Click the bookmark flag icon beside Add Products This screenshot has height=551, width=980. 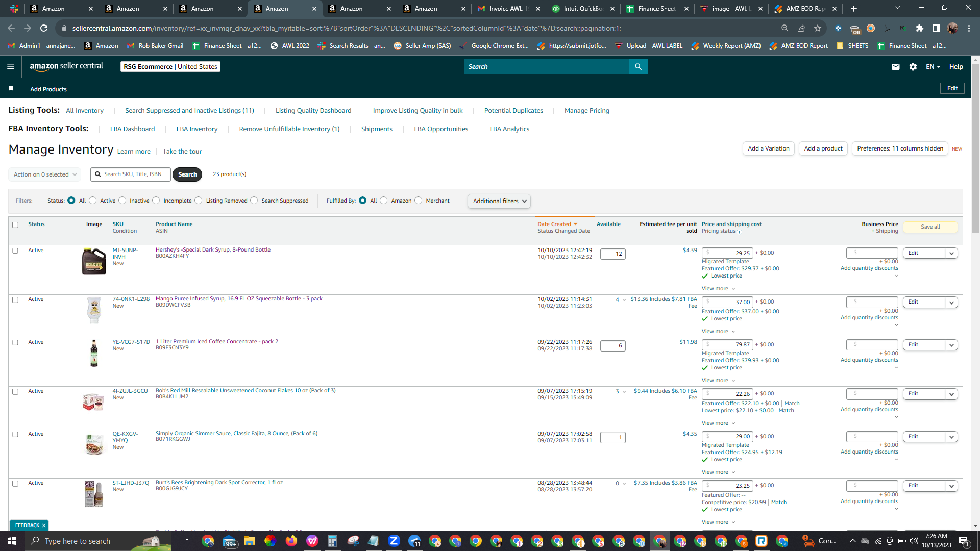[x=11, y=89]
